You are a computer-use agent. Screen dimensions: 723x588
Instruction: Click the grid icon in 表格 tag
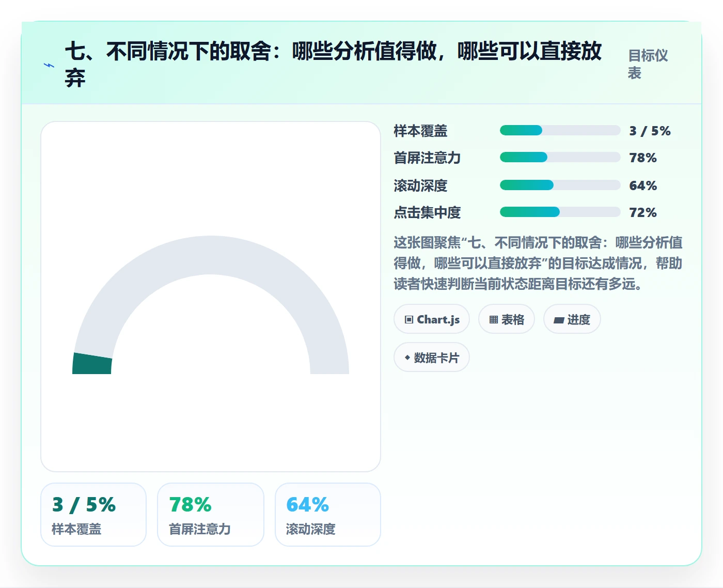494,320
